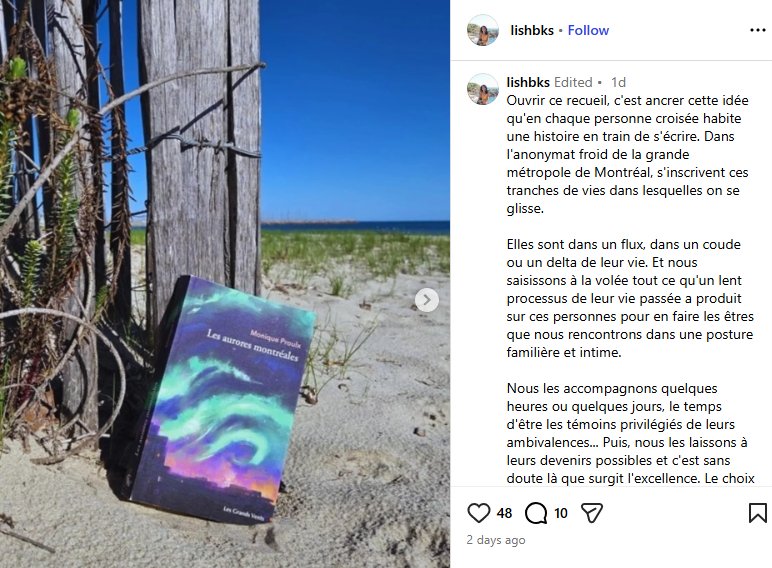View the 48 likes count
This screenshot has height=568, width=772.
click(504, 513)
